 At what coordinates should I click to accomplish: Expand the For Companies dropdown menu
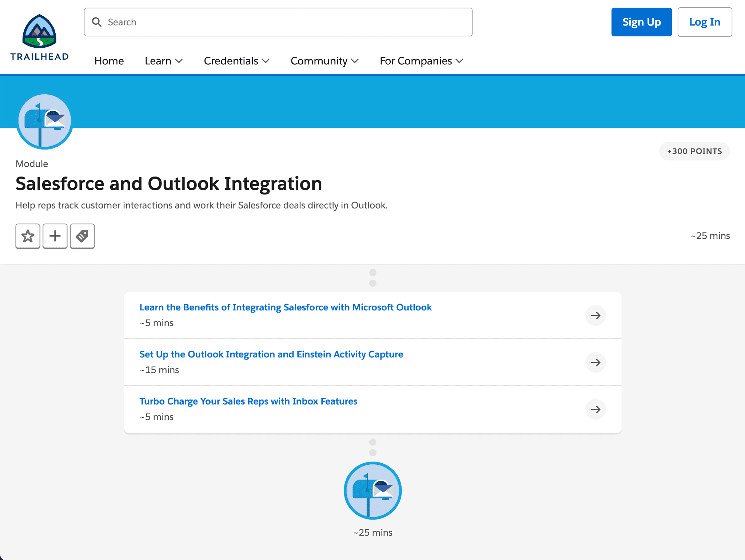(422, 61)
